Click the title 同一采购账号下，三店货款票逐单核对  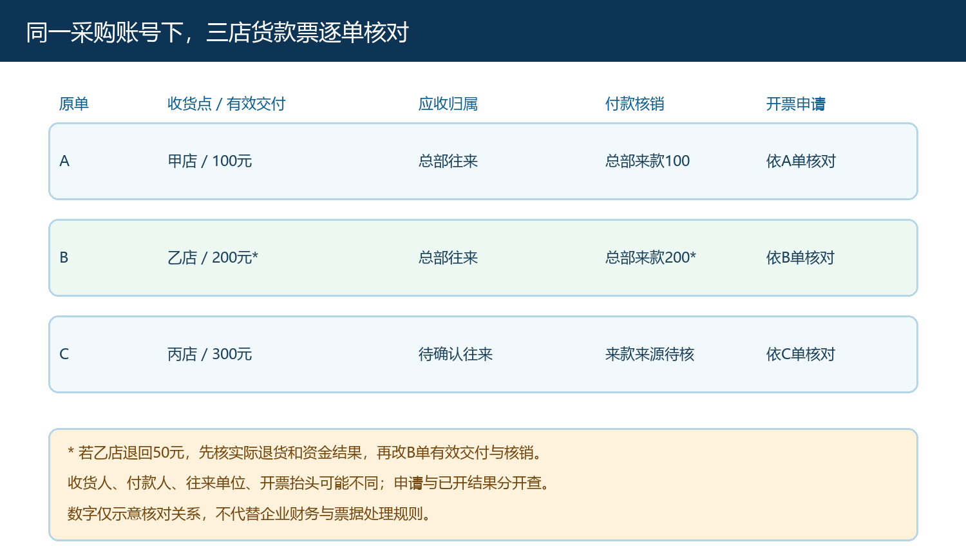(x=217, y=32)
